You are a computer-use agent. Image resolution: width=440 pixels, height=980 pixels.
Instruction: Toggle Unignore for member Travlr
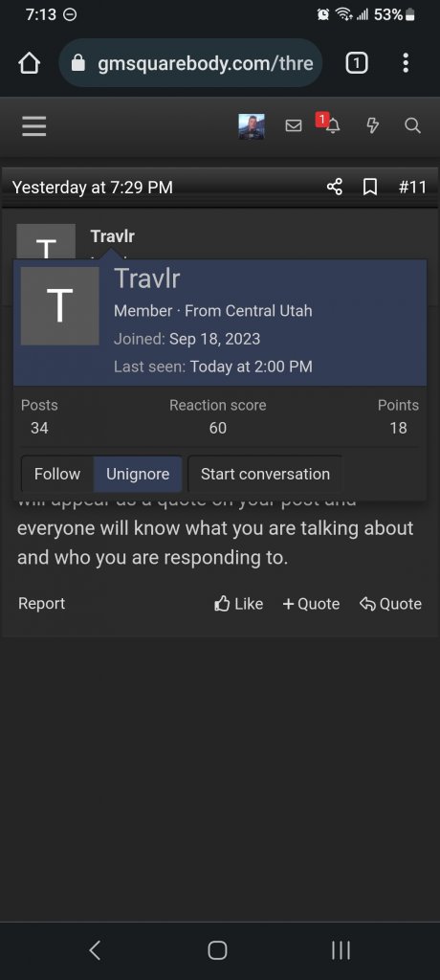(138, 474)
